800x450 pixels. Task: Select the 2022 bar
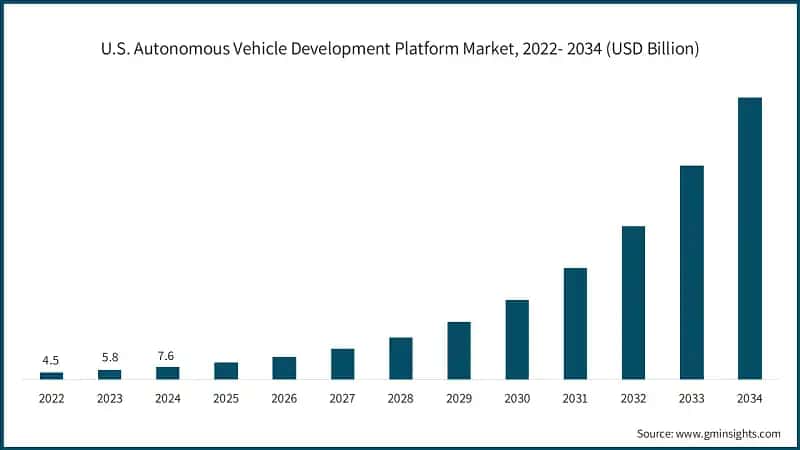coord(52,376)
